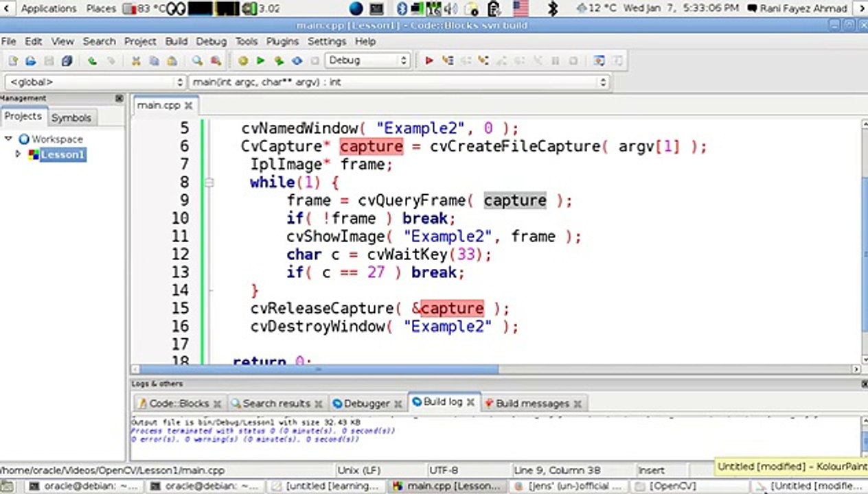
Task: Click the Open file toolbar icon
Action: (30, 60)
